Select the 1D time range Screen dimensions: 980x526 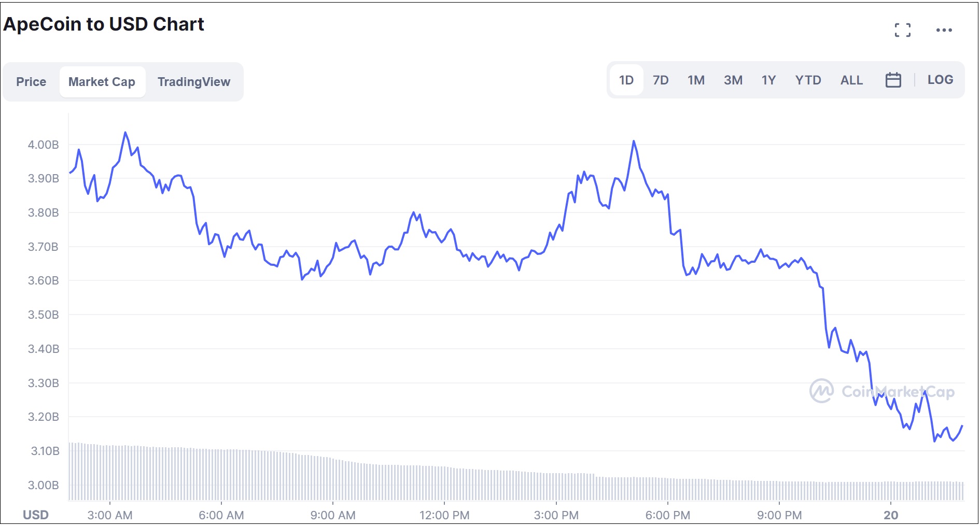626,80
